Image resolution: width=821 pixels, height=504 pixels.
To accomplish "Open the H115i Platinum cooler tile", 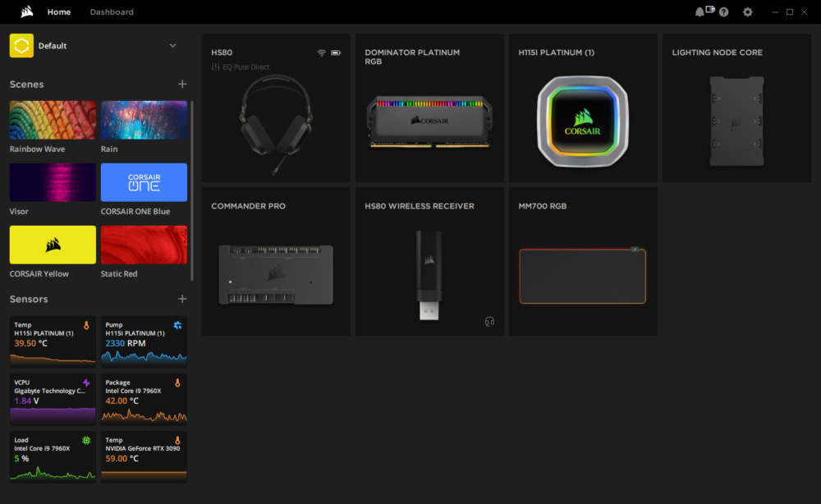I will [x=583, y=108].
